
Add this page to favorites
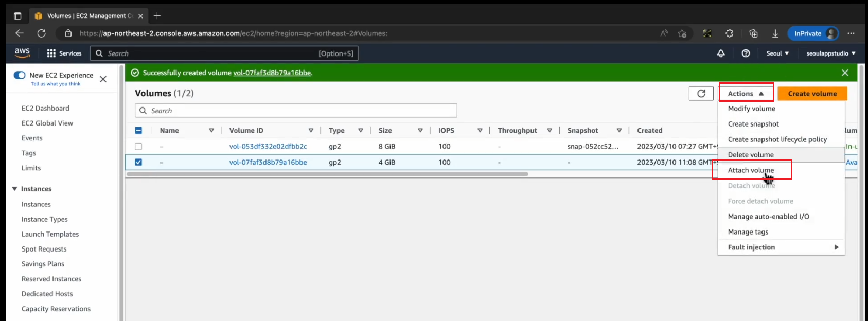[682, 33]
